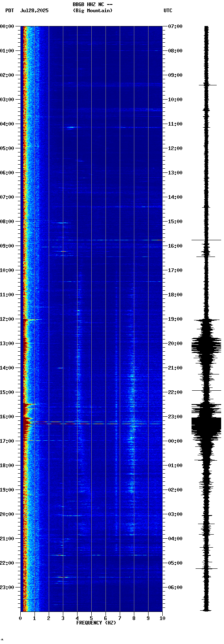Click the 06:00 label on the UTC axis
This screenshot has height=644, width=224.
175,587
